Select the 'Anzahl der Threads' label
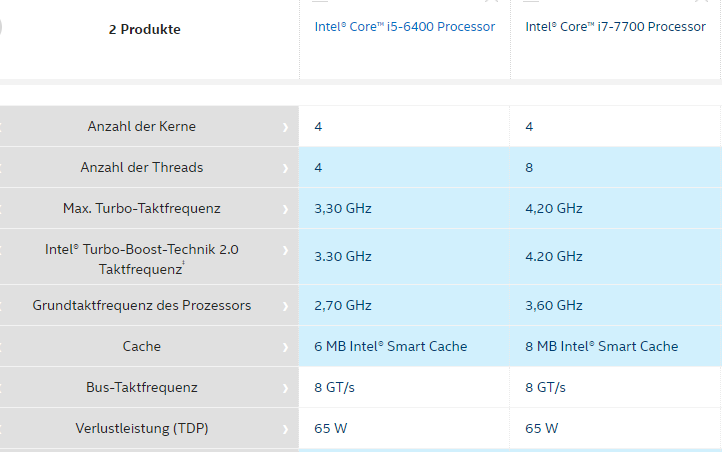The width and height of the screenshot is (722, 452). coord(142,167)
